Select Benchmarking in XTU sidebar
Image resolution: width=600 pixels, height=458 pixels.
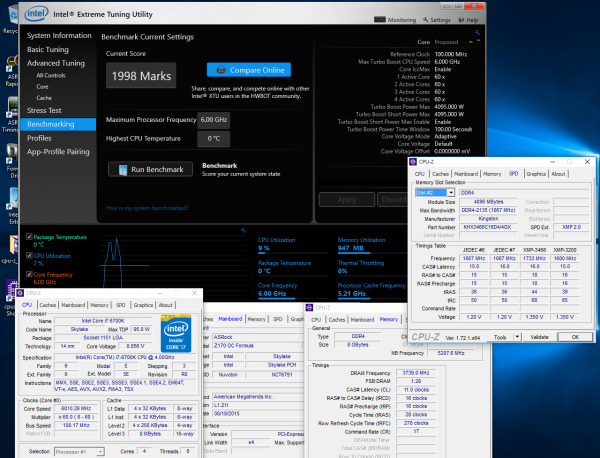click(58, 124)
